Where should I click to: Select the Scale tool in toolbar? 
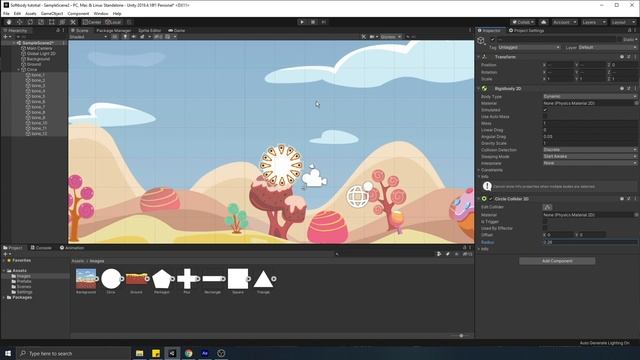pos(41,22)
